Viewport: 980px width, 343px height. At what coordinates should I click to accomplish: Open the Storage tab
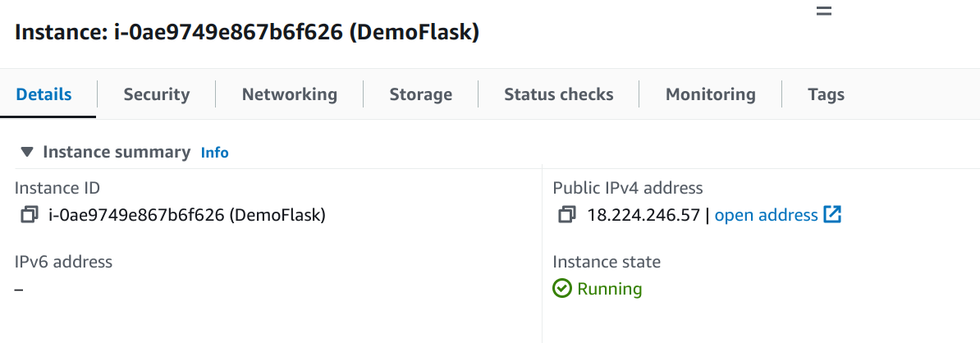tap(420, 94)
